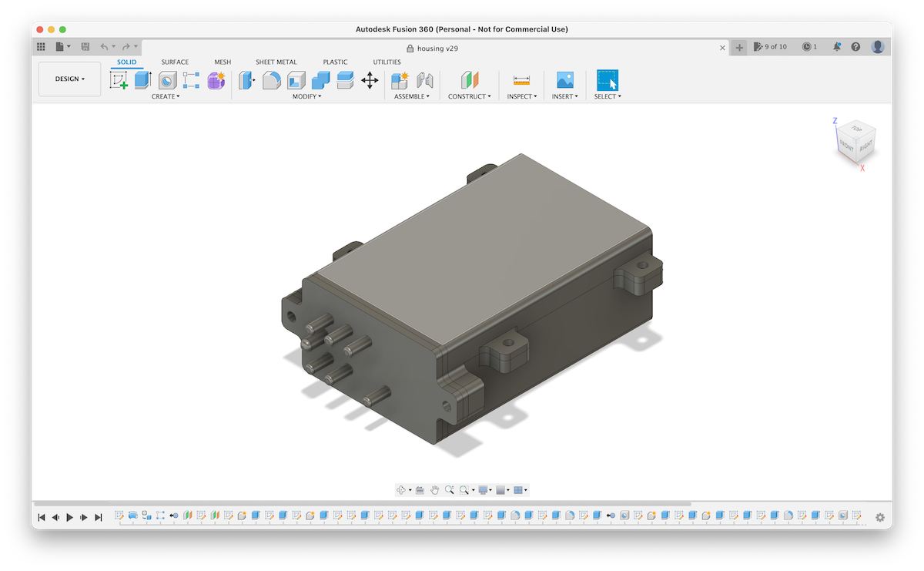Open the DESIGN workspace dropdown

(69, 79)
